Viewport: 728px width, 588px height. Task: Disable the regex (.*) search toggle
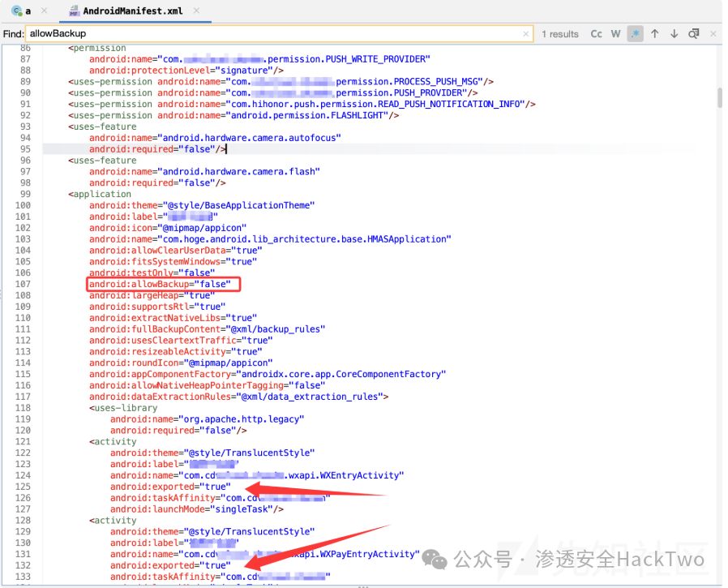tap(635, 34)
